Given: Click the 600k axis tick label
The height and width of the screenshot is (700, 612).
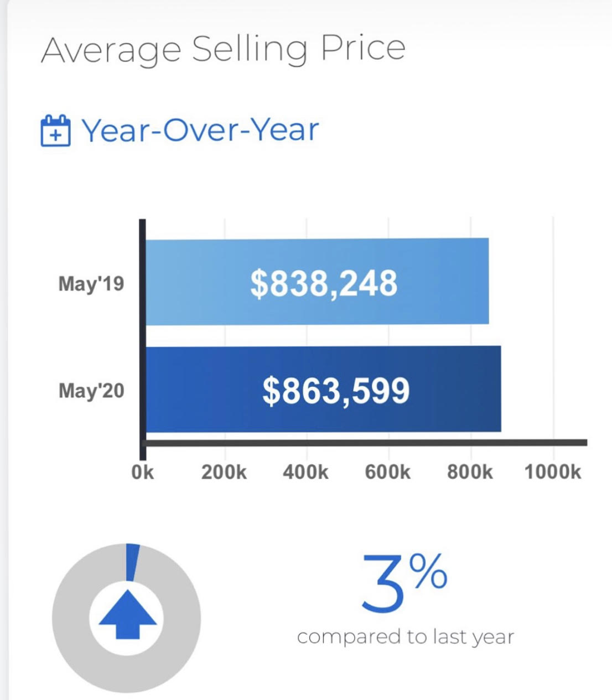Looking at the screenshot, I should [x=387, y=472].
